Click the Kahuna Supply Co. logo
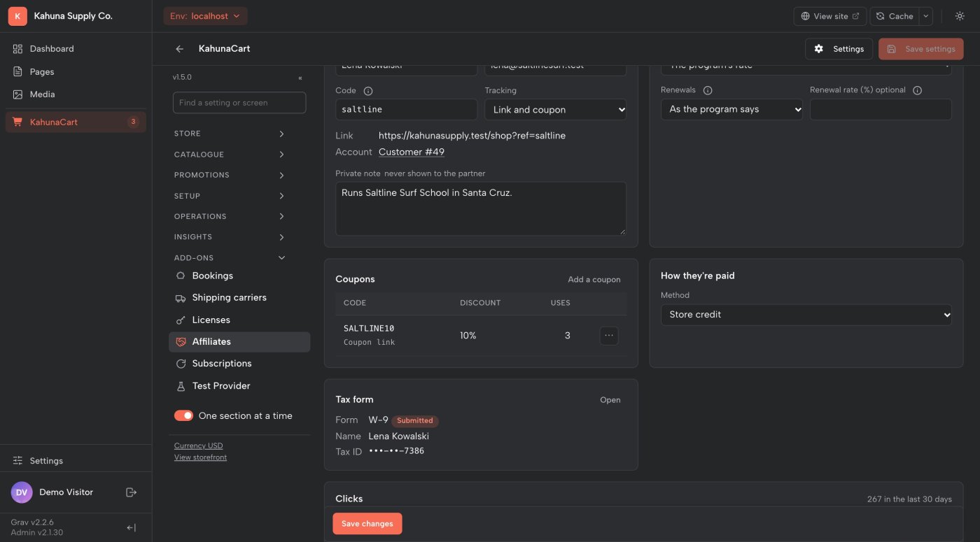Viewport: 980px width, 542px height. 17,16
